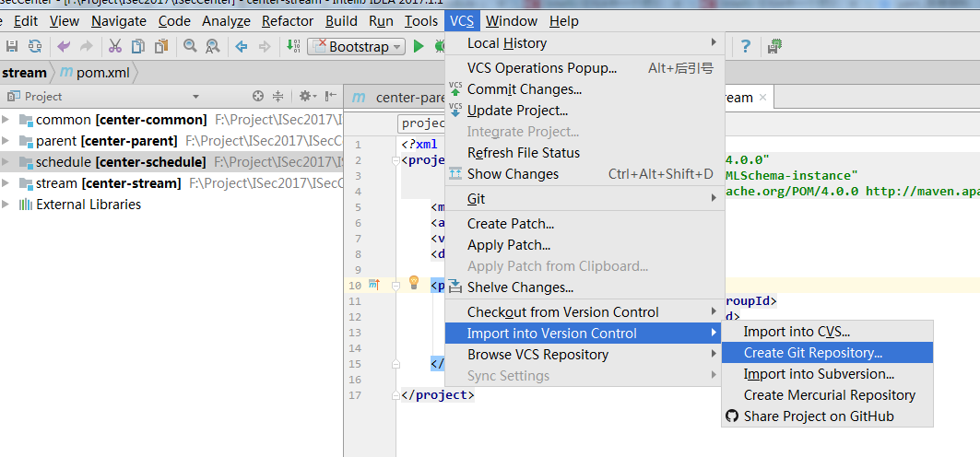Open the Git submenu
This screenshot has height=457, width=980.
[x=584, y=199]
